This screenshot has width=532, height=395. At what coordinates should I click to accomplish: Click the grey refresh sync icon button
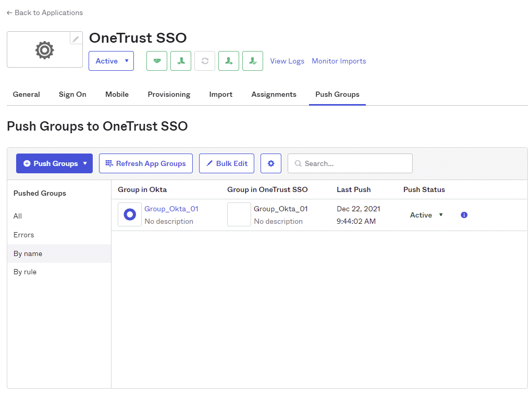(205, 61)
